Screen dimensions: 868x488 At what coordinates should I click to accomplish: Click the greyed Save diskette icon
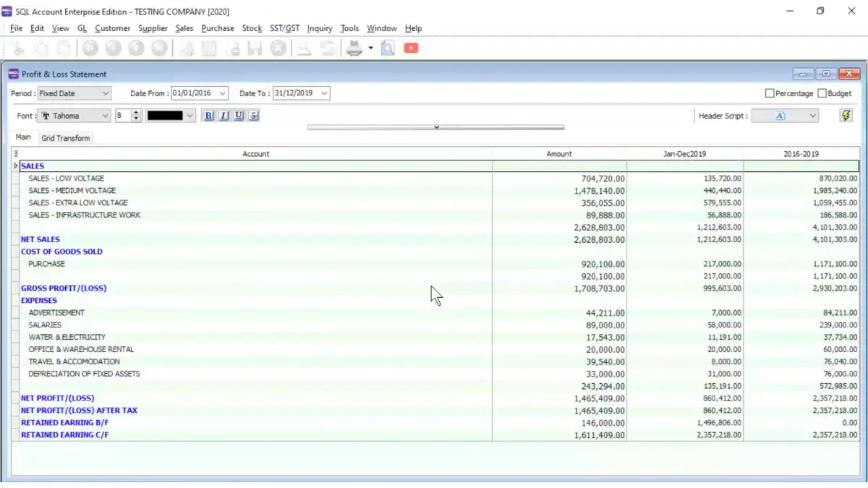(x=255, y=48)
